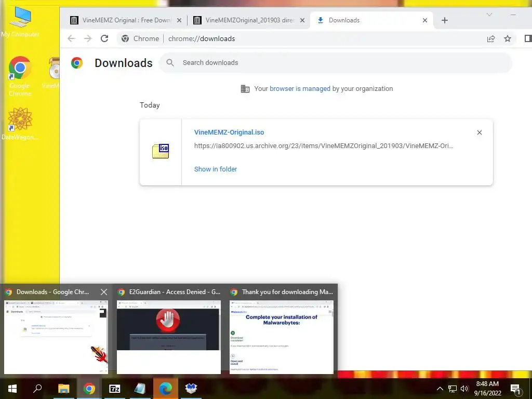This screenshot has width=532, height=399.
Task: Select the VineMEMZ disc desktop icon
Action: pyautogui.click(x=52, y=73)
